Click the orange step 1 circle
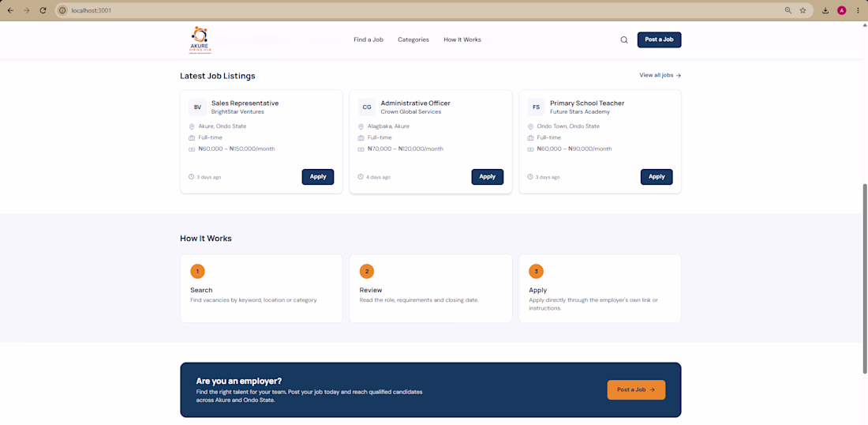Screen dimensions: 868x425 [197, 271]
